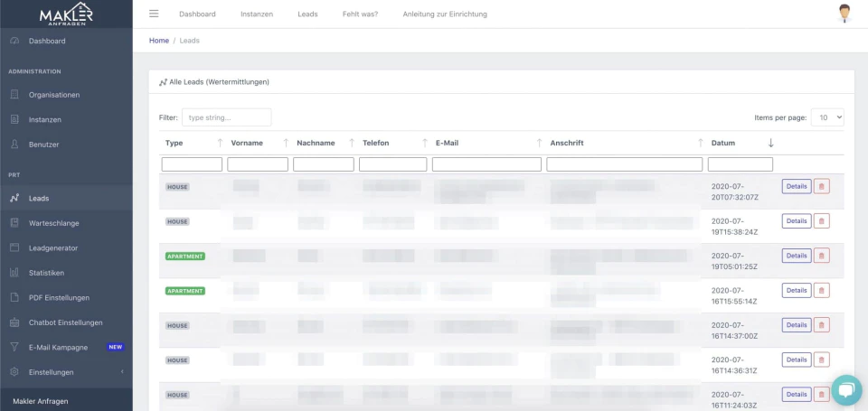Open the user avatar profile menu

[844, 14]
